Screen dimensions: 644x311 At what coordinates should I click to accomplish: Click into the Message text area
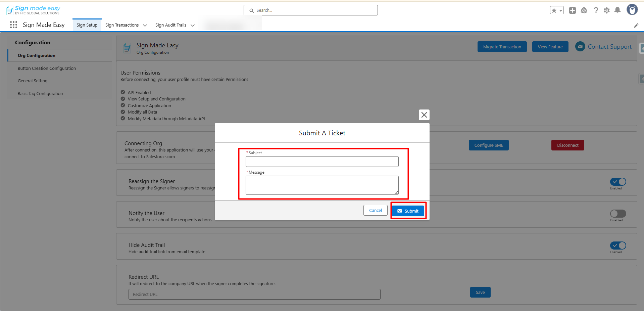pos(322,185)
